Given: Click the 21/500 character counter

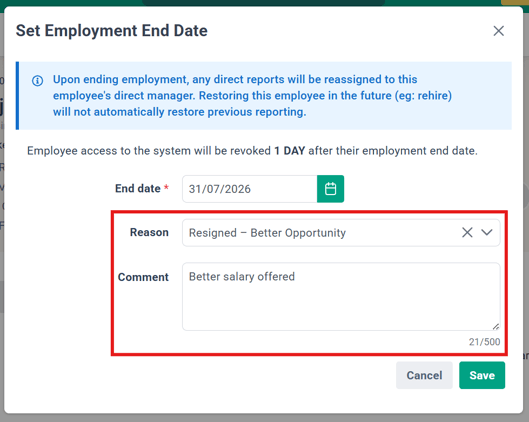Looking at the screenshot, I should 484,342.
